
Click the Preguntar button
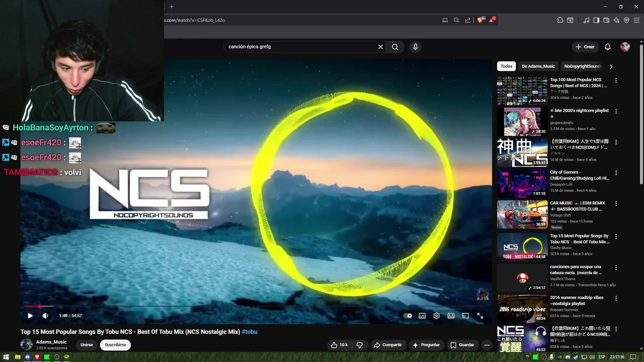click(x=426, y=345)
